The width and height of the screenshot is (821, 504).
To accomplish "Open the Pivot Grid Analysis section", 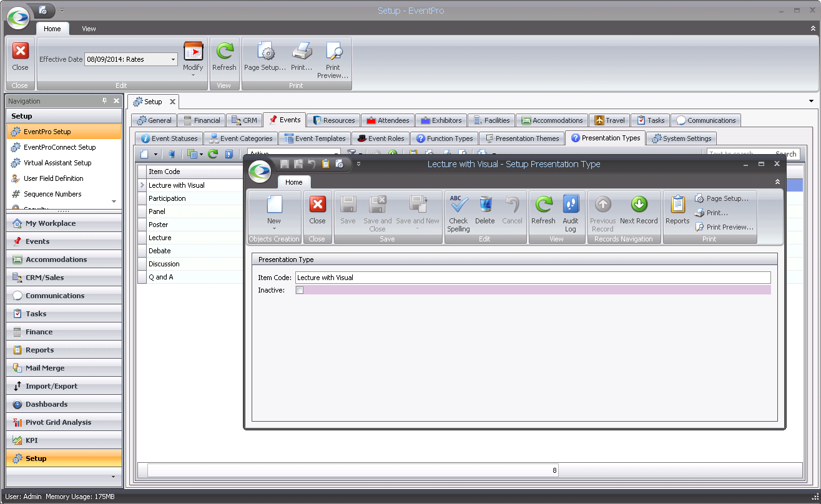I will [64, 422].
